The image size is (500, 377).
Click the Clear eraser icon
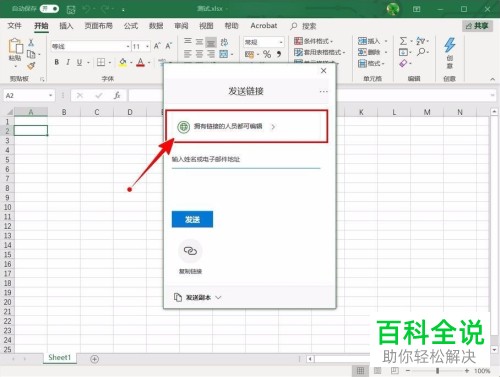403,63
